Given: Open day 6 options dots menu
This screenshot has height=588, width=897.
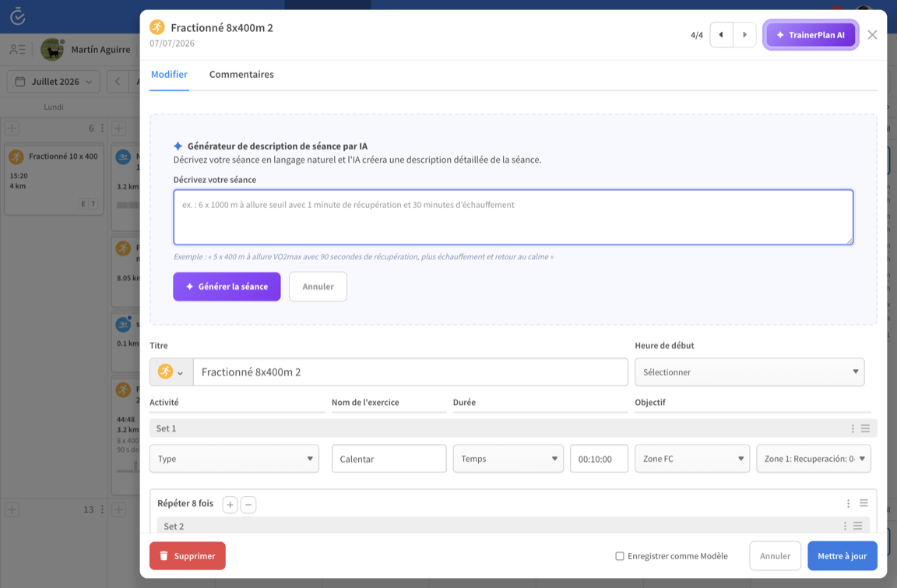Looking at the screenshot, I should tap(103, 129).
